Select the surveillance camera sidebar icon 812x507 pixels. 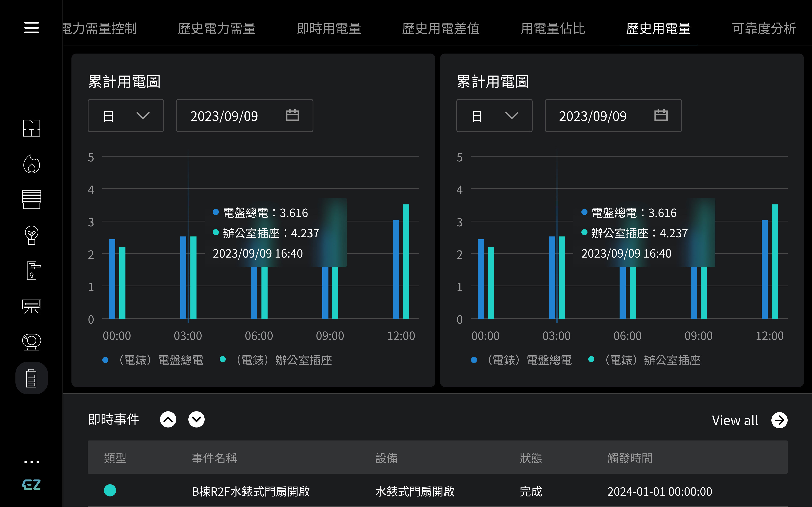[31, 342]
